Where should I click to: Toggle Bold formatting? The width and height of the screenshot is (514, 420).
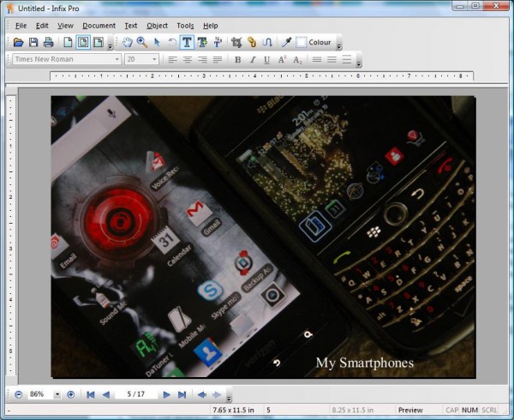click(237, 60)
